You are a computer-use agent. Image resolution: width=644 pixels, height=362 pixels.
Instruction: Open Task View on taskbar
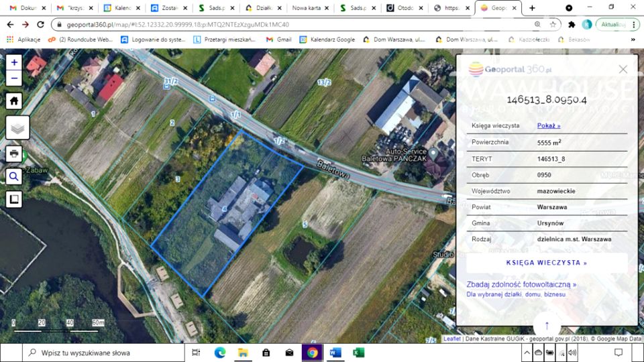(x=196, y=353)
